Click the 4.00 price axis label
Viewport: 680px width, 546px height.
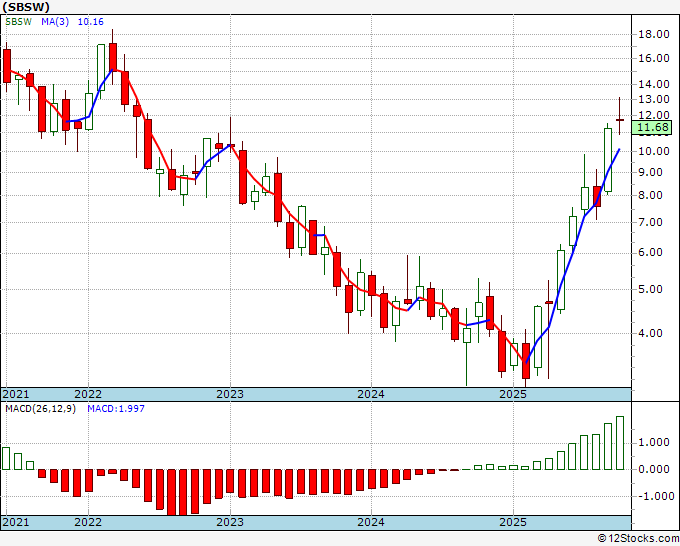tap(651, 333)
